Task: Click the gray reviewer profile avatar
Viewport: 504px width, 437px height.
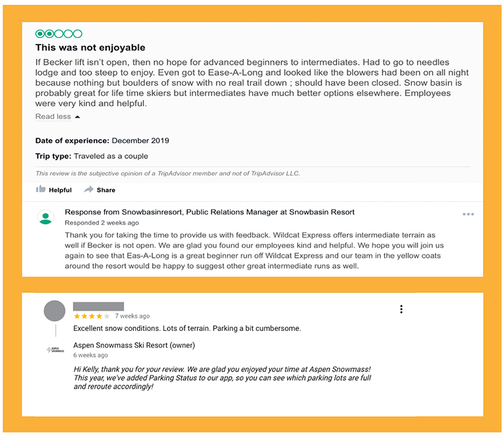Action: pyautogui.click(x=54, y=311)
